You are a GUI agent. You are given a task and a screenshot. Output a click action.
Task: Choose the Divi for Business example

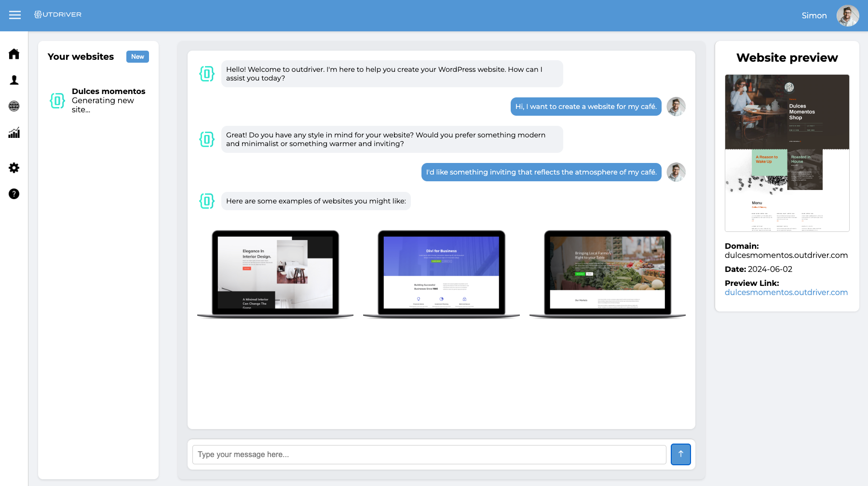point(441,273)
